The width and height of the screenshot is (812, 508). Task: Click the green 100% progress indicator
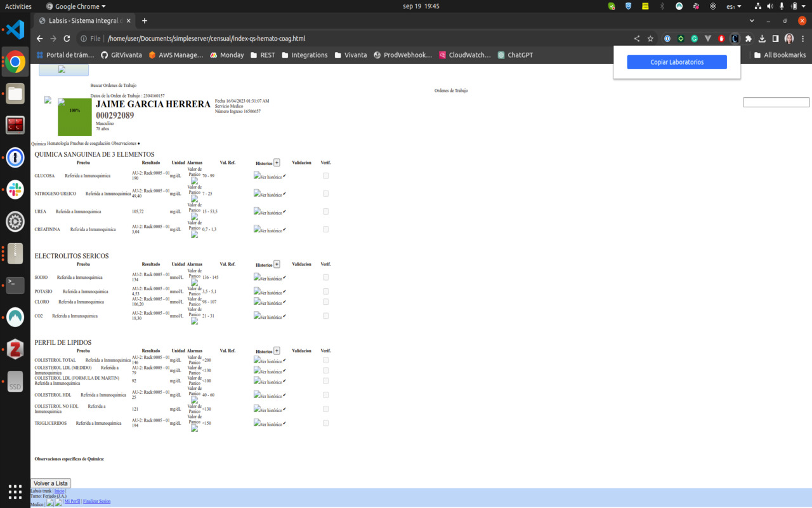click(x=74, y=117)
